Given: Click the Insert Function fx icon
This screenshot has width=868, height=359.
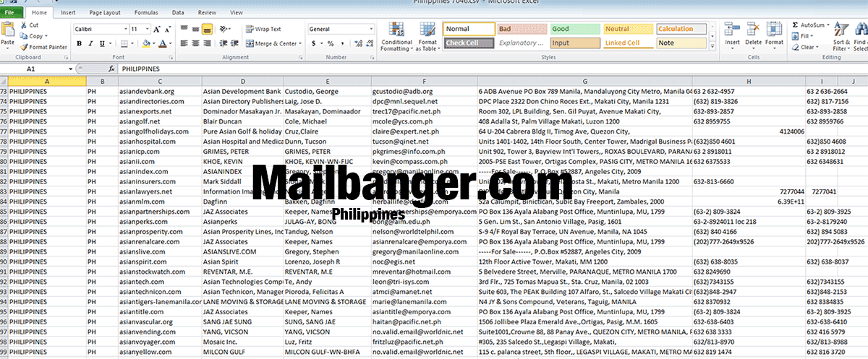Looking at the screenshot, I should 111,69.
